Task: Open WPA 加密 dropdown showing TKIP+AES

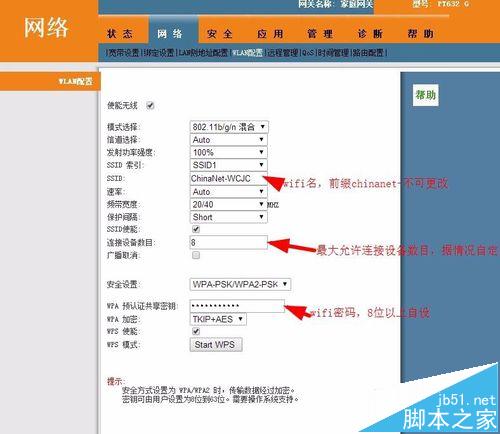Action: click(218, 319)
